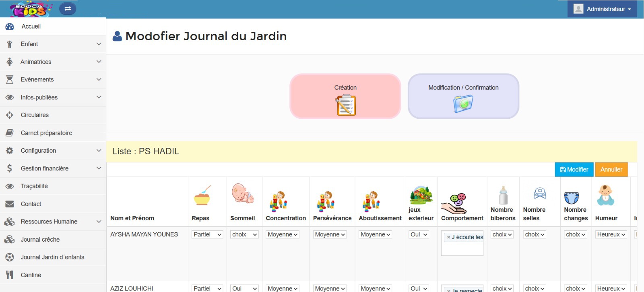Open the Cantine menu item
Screen dimensions: 644x292
53,275
